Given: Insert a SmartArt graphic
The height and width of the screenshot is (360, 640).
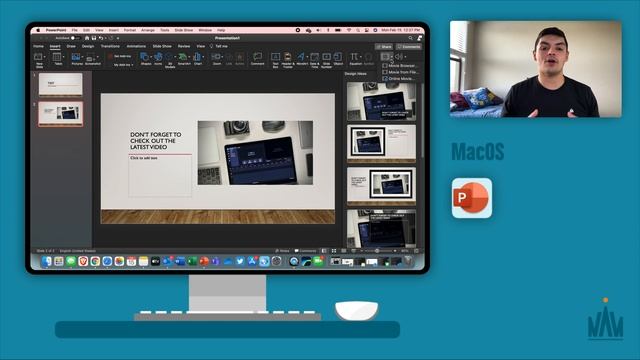Looking at the screenshot, I should pos(183,57).
